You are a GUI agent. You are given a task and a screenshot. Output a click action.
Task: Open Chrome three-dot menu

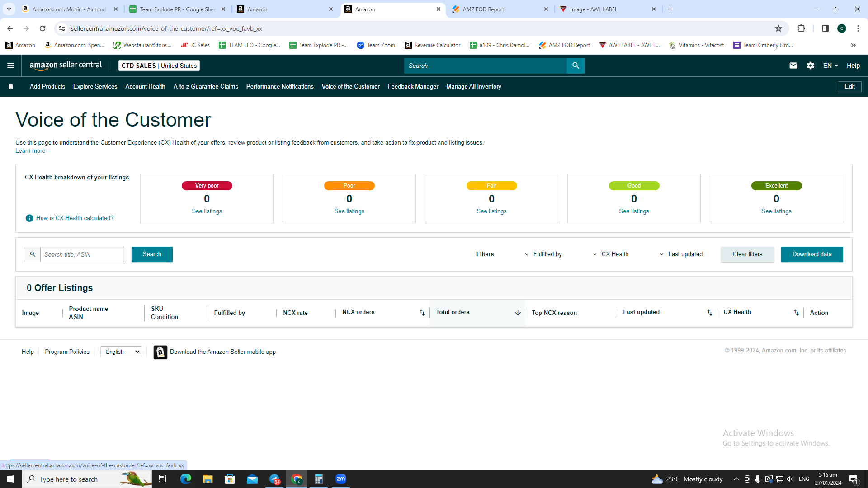point(858,28)
